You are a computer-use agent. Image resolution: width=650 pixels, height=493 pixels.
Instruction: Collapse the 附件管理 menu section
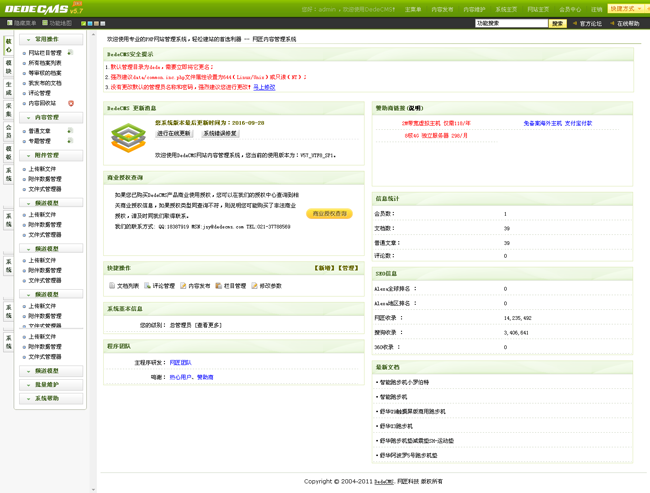51,155
